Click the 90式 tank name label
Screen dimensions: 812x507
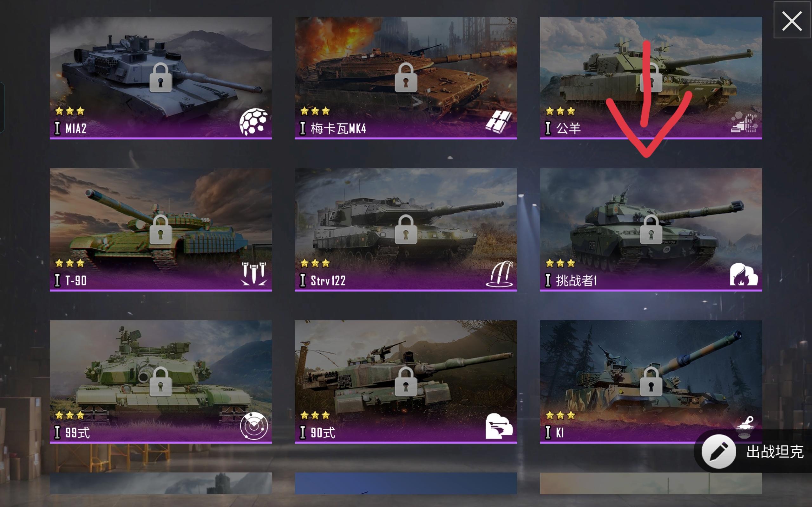pos(323,433)
